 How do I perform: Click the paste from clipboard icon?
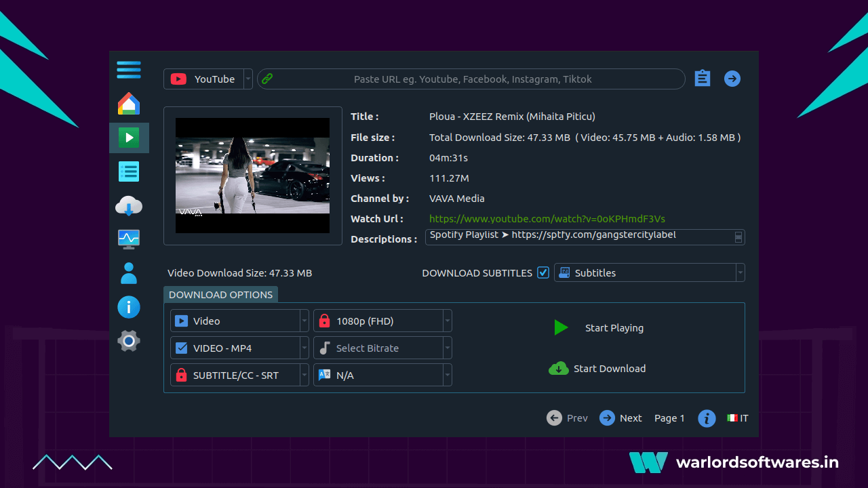coord(703,79)
